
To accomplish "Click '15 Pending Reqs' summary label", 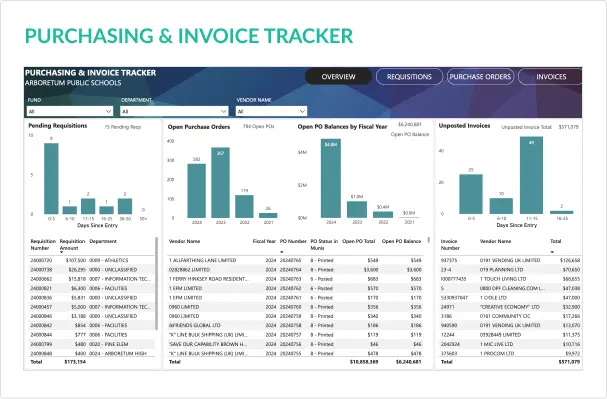I will coord(123,127).
